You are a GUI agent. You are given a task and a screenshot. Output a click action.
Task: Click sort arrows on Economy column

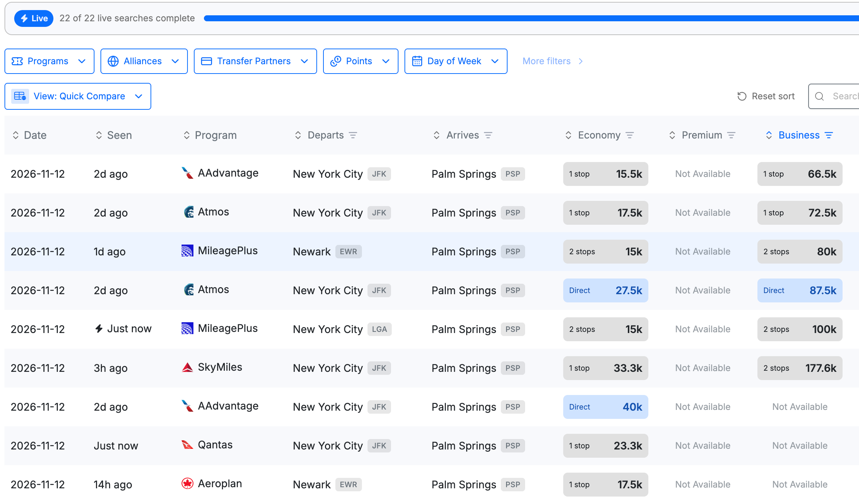(x=568, y=135)
